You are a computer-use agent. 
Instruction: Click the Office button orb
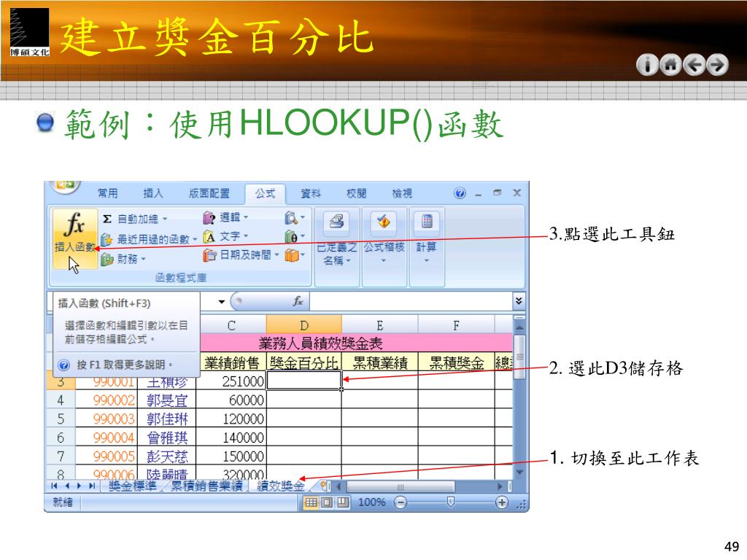(66, 187)
